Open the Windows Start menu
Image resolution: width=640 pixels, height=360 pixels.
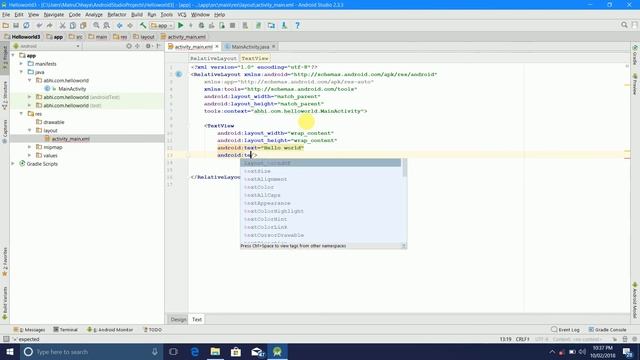coord(10,351)
